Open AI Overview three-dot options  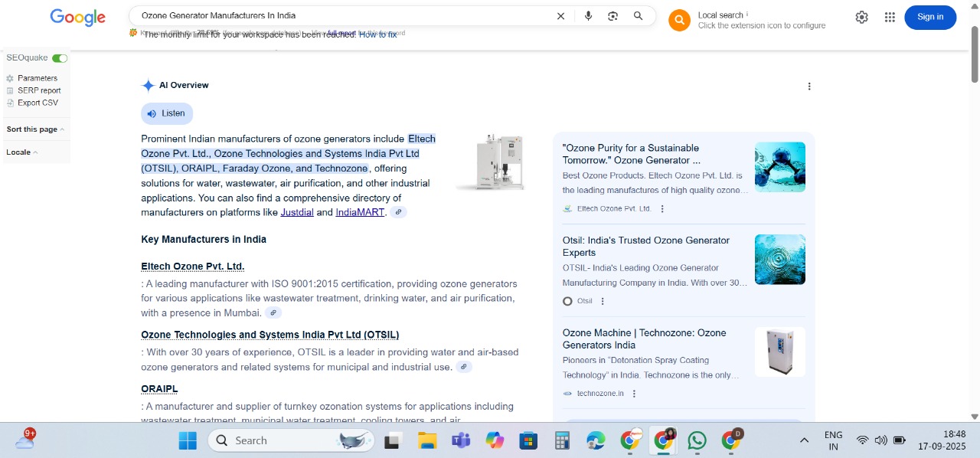point(809,87)
